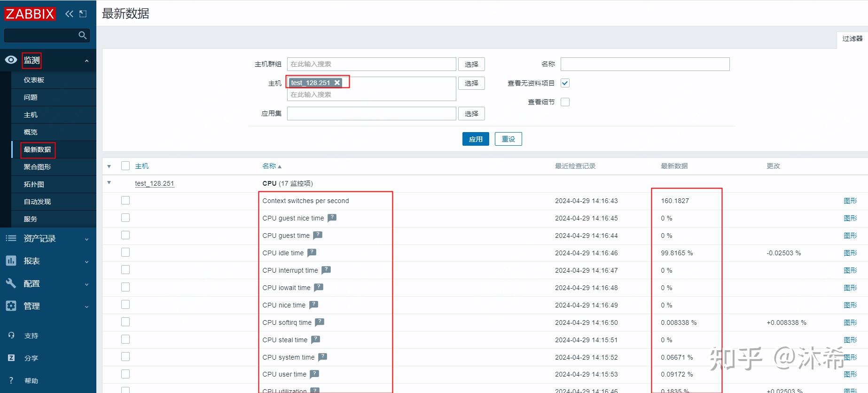
Task: Click the 管理 gear icon
Action: click(11, 306)
